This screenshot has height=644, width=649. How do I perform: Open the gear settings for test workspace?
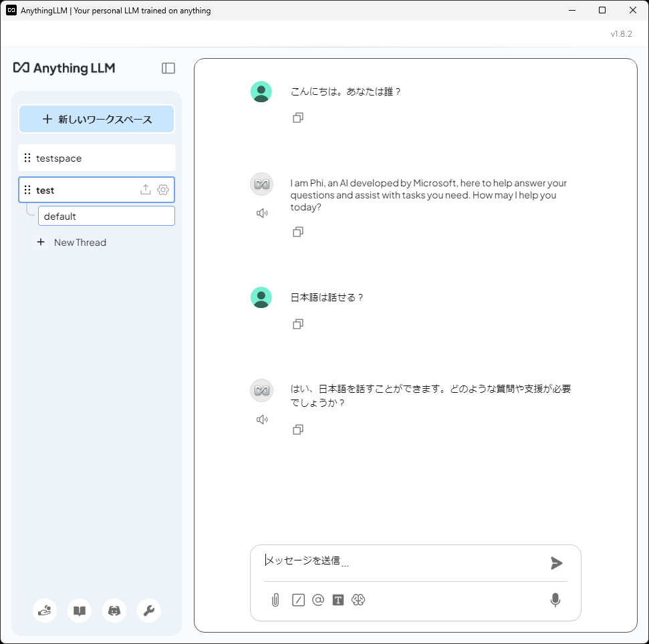(163, 190)
